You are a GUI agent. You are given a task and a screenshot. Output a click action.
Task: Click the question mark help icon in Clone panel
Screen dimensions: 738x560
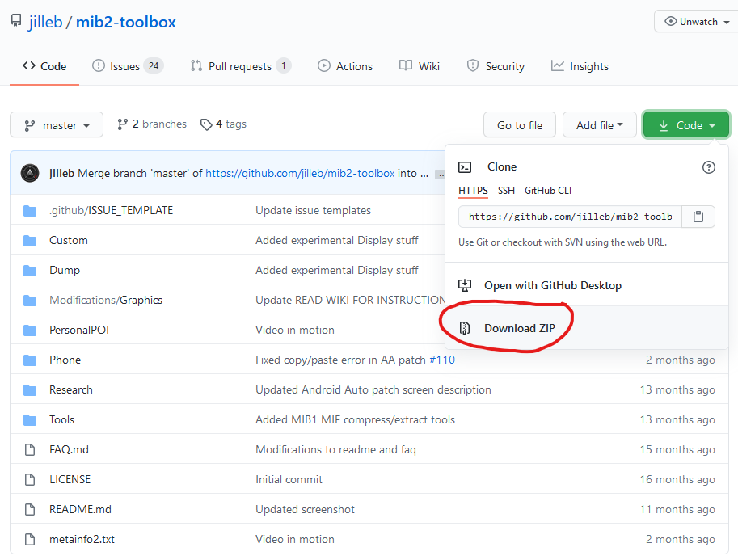709,167
